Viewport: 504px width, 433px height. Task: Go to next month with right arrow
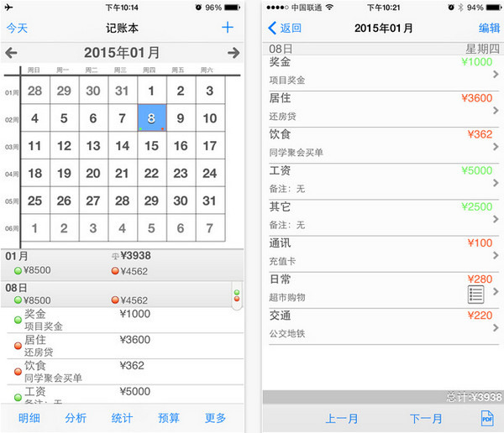pyautogui.click(x=234, y=53)
